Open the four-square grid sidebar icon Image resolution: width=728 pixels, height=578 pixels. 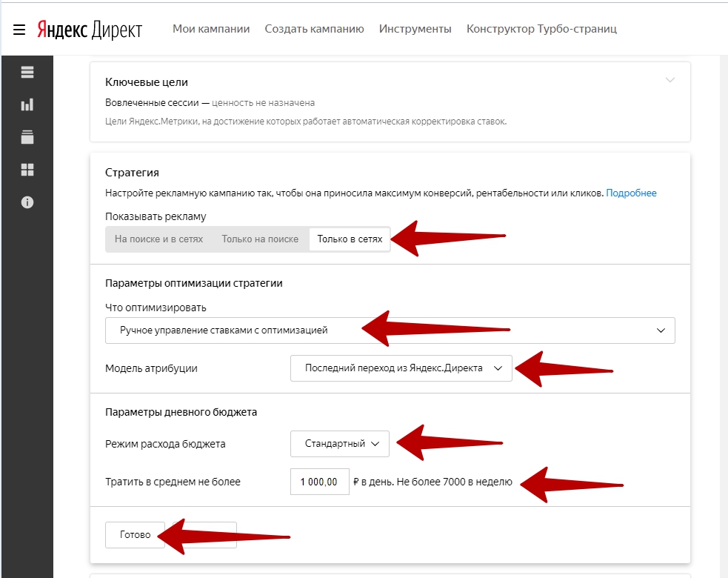(27, 170)
